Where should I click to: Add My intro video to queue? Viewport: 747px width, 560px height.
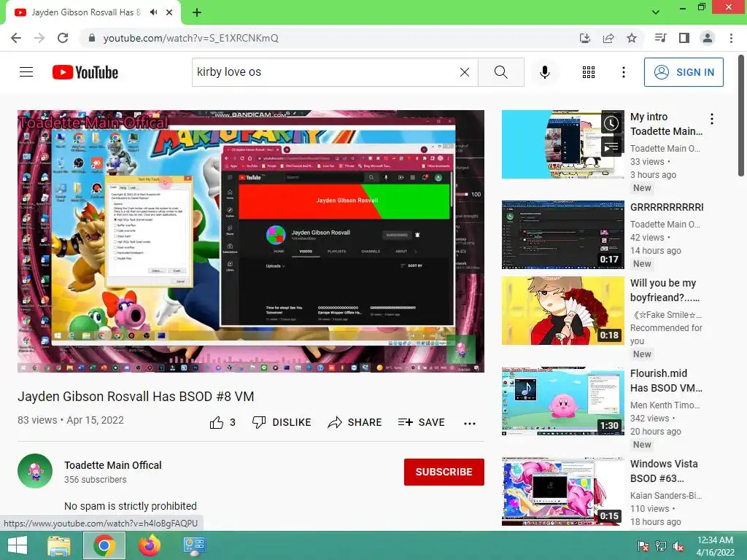(611, 147)
